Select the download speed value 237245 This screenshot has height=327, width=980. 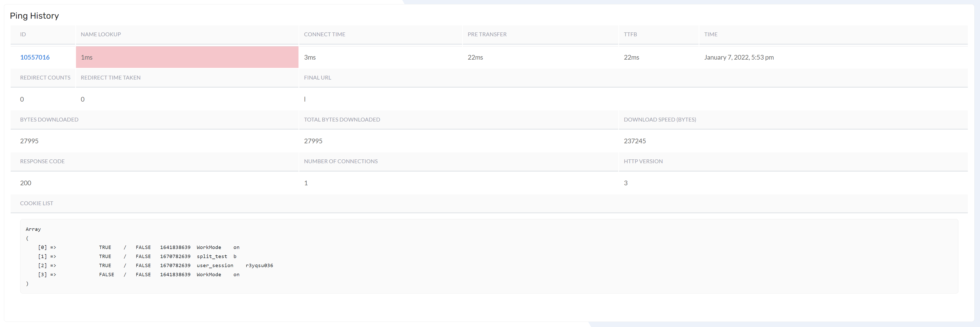coord(635,141)
